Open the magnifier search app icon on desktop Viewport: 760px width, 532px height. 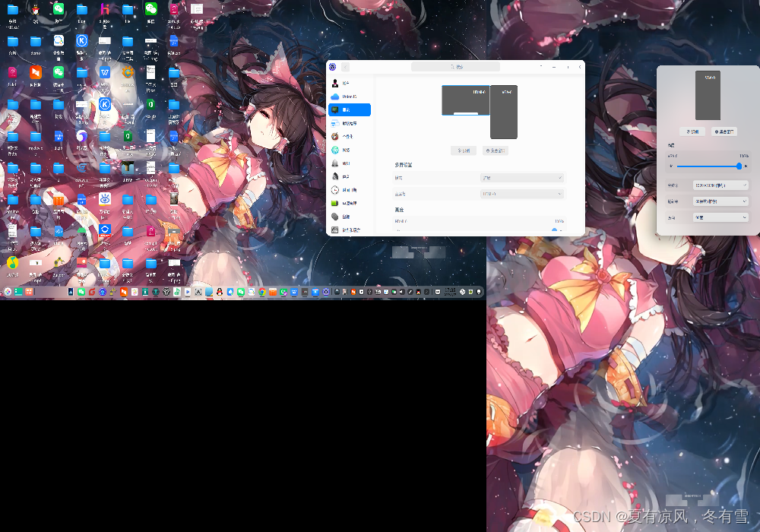pyautogui.click(x=59, y=41)
